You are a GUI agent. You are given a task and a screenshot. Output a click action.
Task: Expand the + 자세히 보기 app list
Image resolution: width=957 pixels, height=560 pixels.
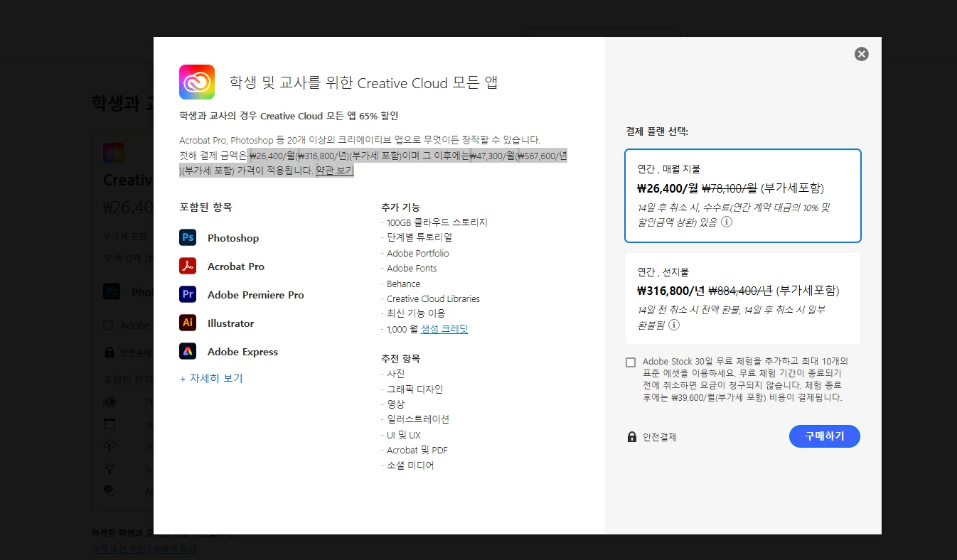click(x=211, y=378)
